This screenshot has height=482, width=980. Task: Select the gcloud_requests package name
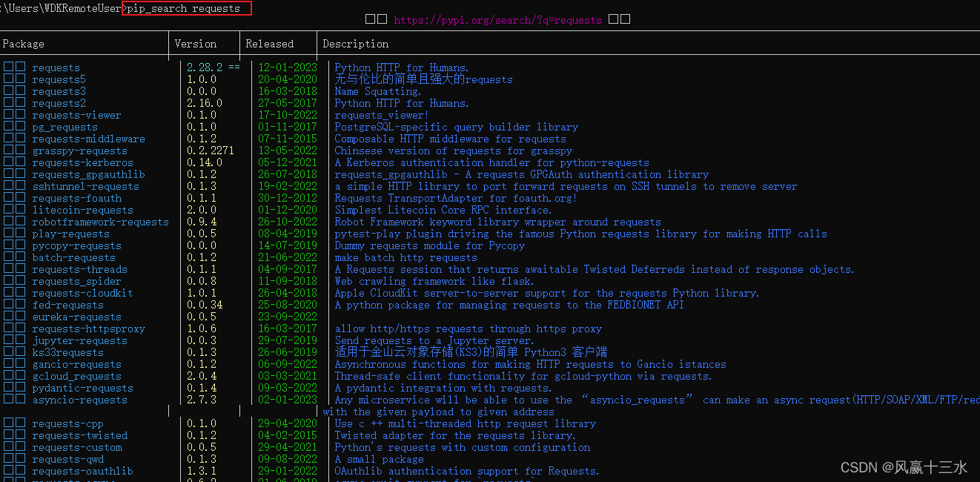(x=76, y=376)
